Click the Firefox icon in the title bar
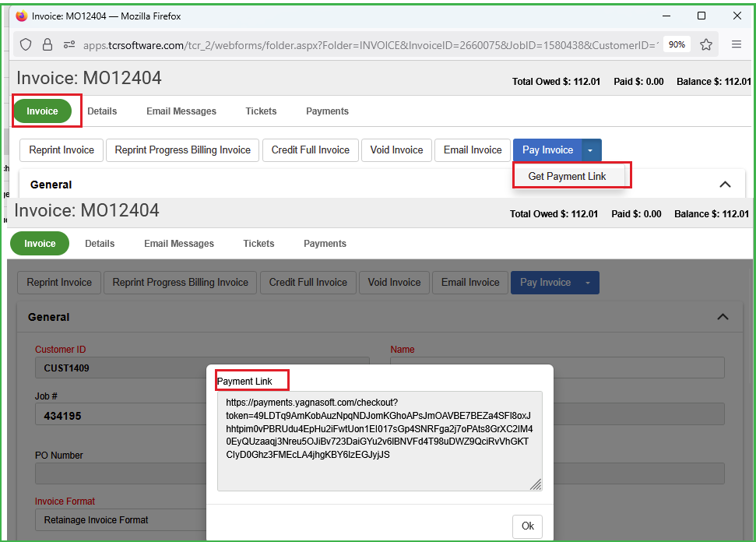Image resolution: width=756 pixels, height=542 pixels. pos(21,16)
